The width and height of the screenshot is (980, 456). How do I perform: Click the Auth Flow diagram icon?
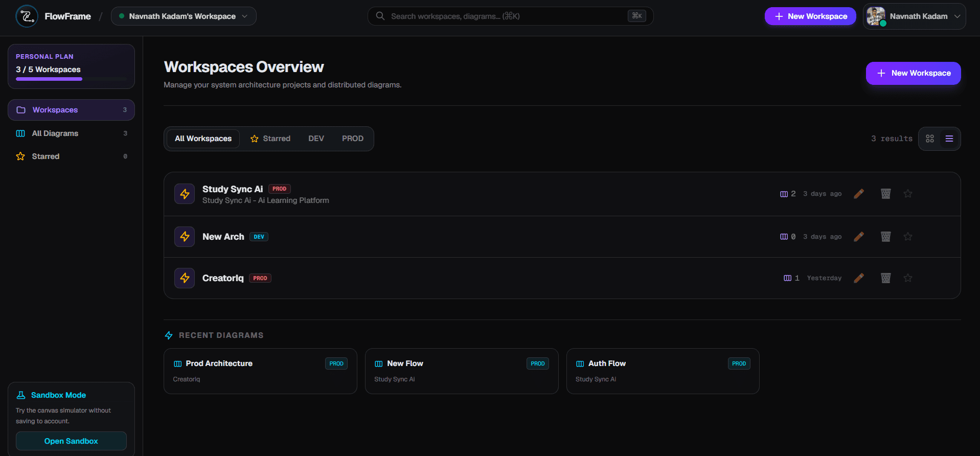pos(580,364)
